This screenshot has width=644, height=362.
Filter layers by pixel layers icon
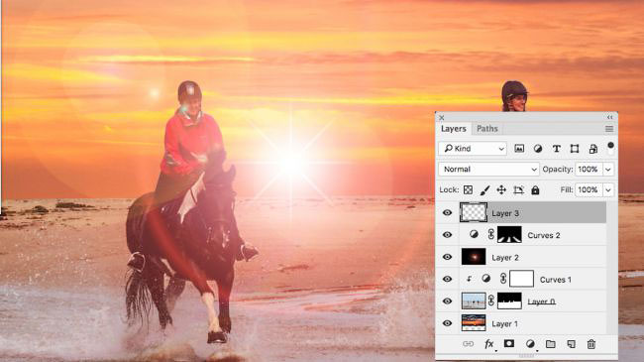[519, 149]
